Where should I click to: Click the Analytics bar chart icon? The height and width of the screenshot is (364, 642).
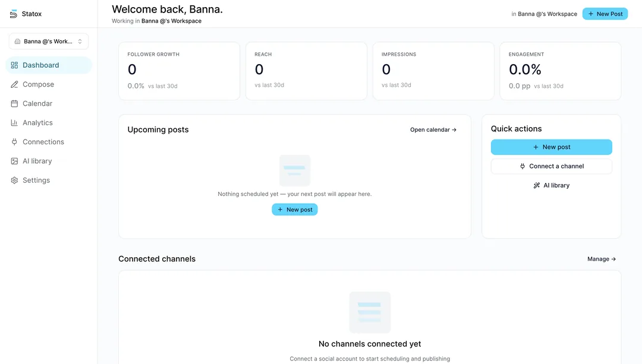14,123
